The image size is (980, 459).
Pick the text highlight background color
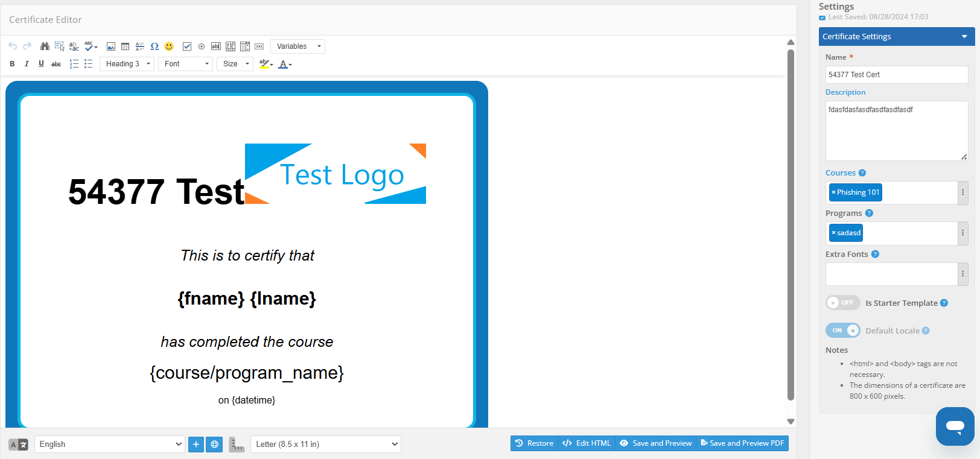point(266,64)
